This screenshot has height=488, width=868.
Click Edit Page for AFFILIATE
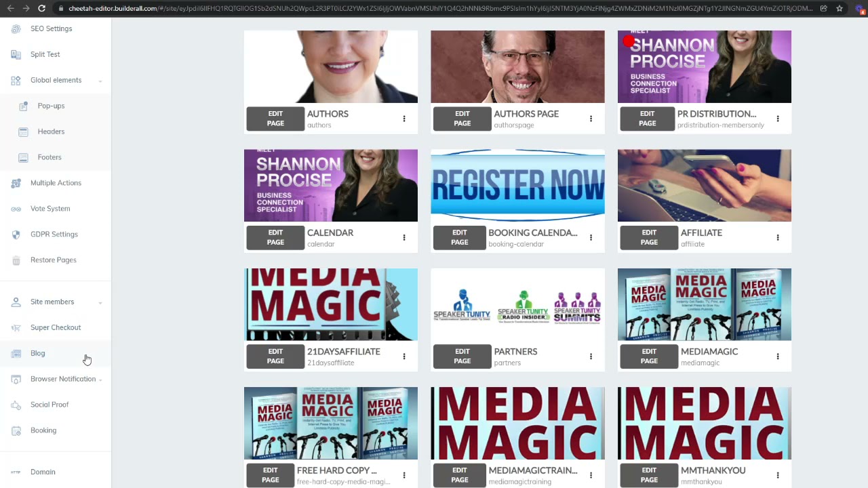tap(649, 237)
